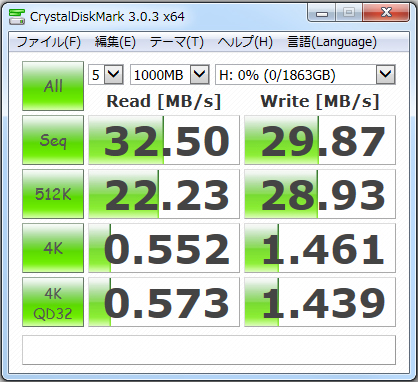418x382 pixels.
Task: Start the 4K random test
Action: coord(53,248)
